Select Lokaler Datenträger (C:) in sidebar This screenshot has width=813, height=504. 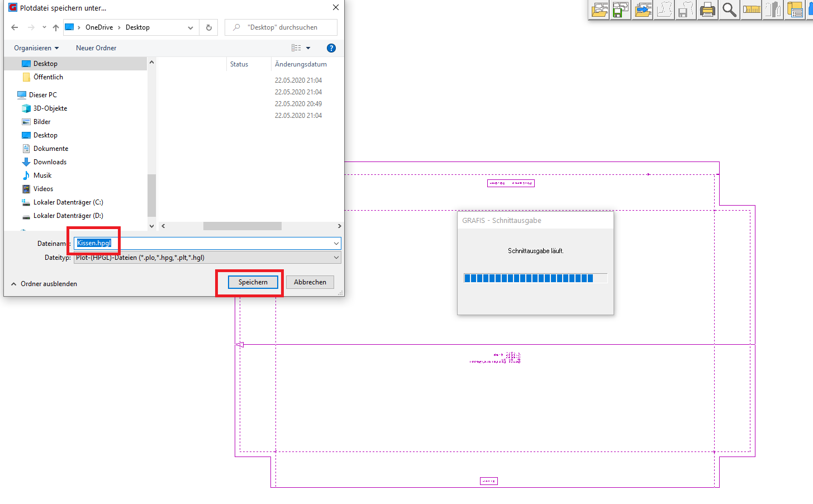(68, 202)
